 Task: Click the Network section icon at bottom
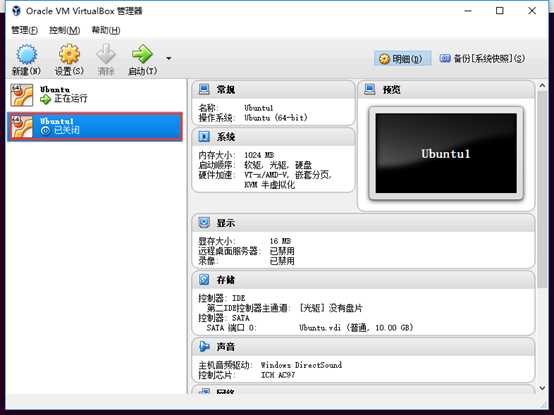(204, 391)
